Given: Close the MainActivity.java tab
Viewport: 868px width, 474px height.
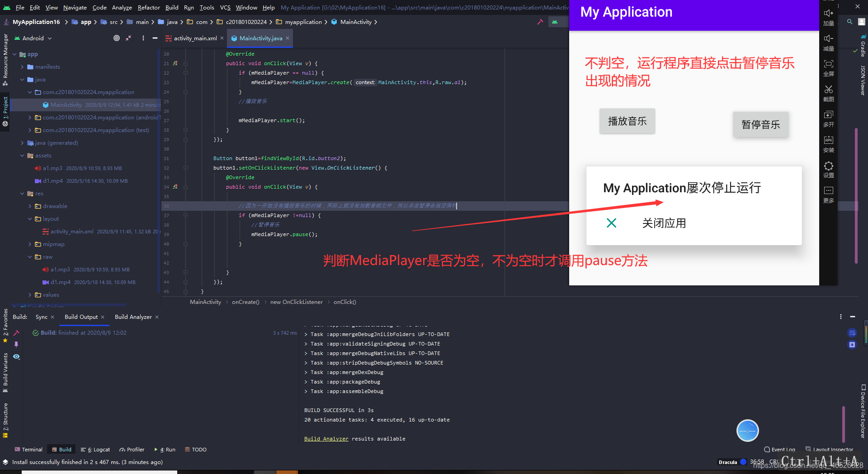Looking at the screenshot, I should click(288, 38).
